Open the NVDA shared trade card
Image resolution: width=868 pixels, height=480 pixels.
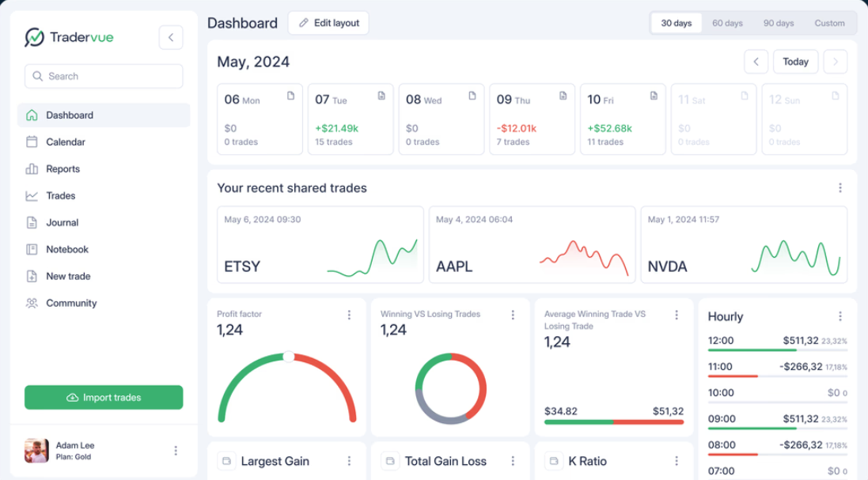tap(744, 245)
